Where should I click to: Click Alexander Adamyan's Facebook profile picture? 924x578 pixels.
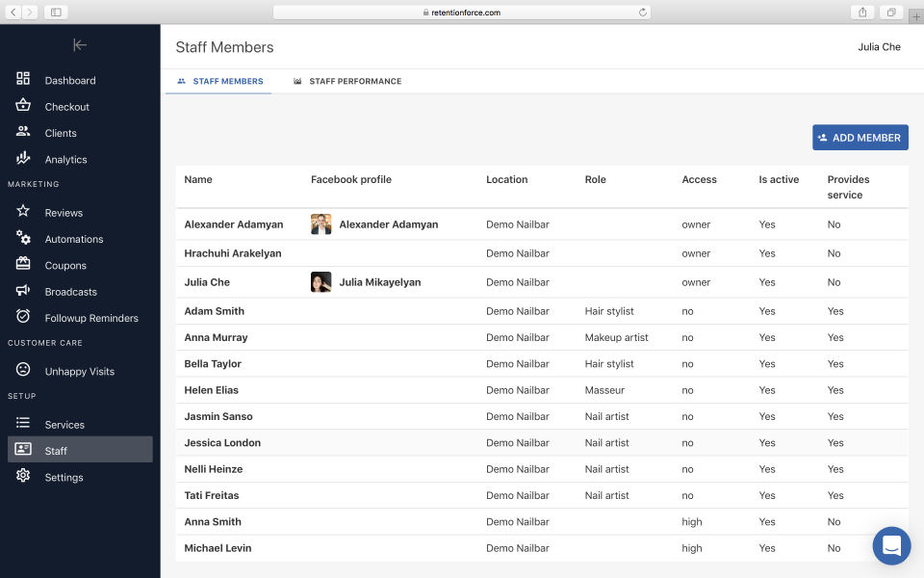click(x=321, y=224)
